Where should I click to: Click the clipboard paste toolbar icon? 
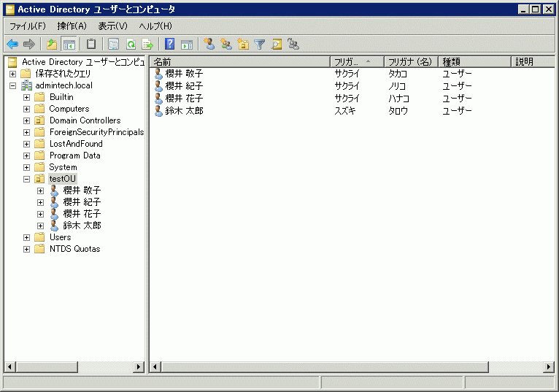click(x=91, y=45)
